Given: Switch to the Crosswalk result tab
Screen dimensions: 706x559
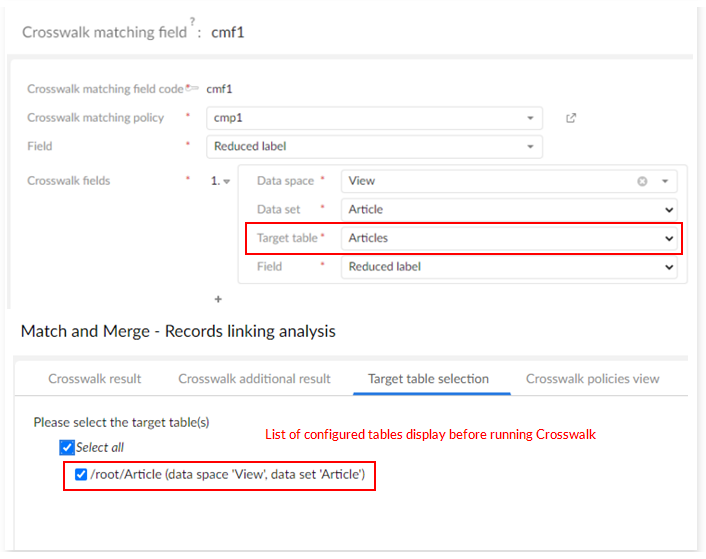Looking at the screenshot, I should click(95, 379).
